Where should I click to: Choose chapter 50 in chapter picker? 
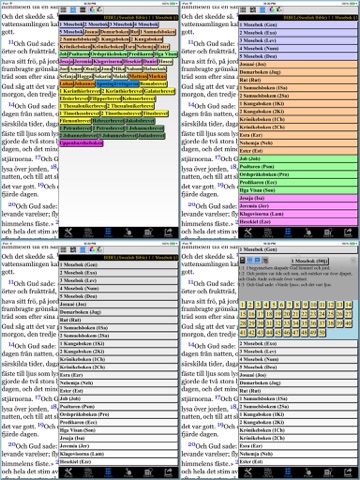[x=322, y=332]
